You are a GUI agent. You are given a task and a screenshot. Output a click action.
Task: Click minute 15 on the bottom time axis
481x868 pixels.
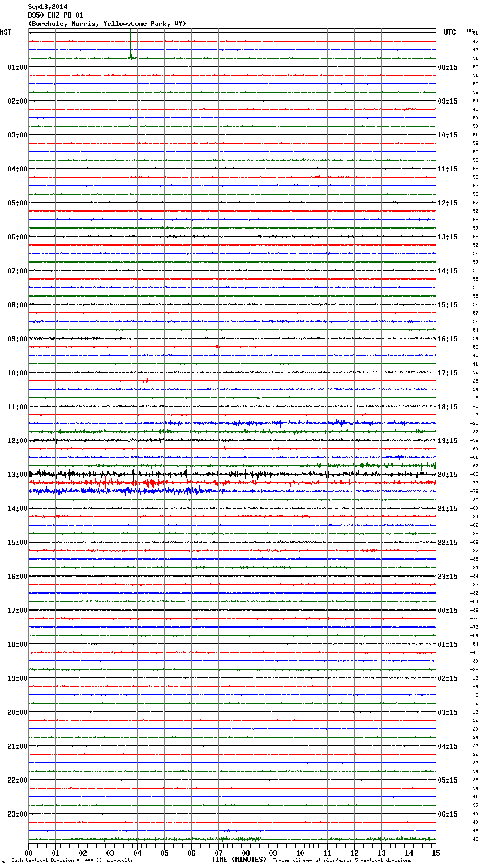coord(435,853)
